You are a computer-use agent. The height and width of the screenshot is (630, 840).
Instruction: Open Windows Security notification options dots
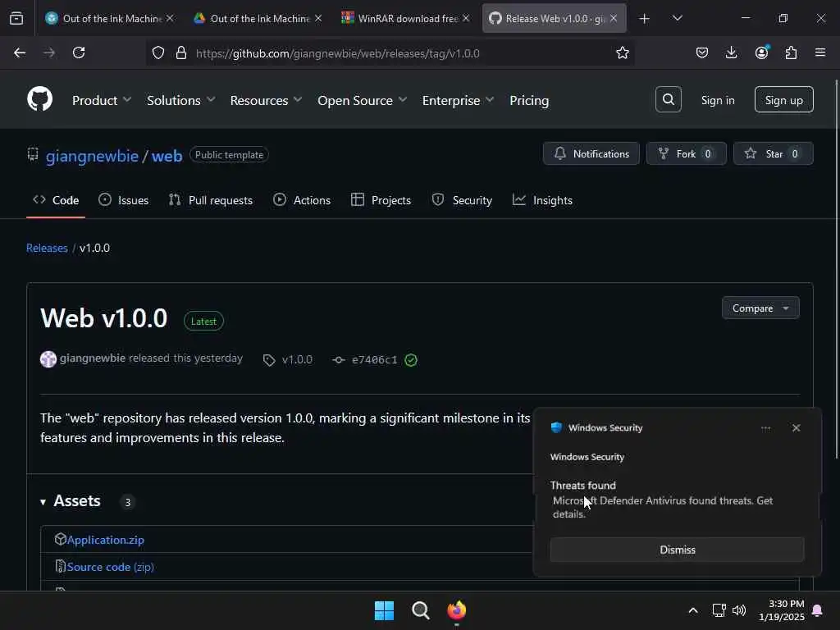click(x=765, y=428)
